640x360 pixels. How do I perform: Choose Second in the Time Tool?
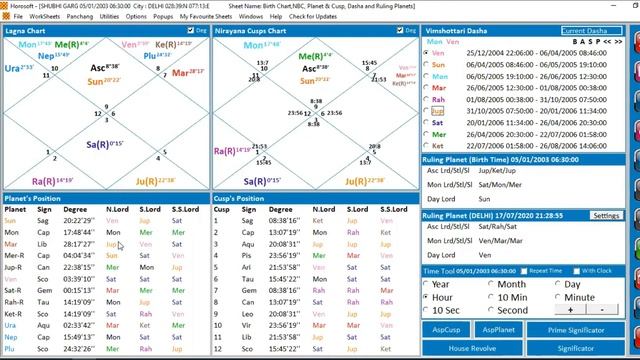[x=491, y=310]
